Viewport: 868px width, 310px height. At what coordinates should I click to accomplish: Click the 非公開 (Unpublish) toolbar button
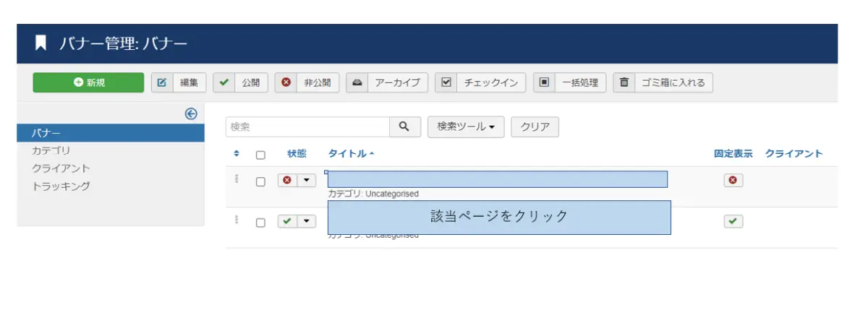(307, 82)
